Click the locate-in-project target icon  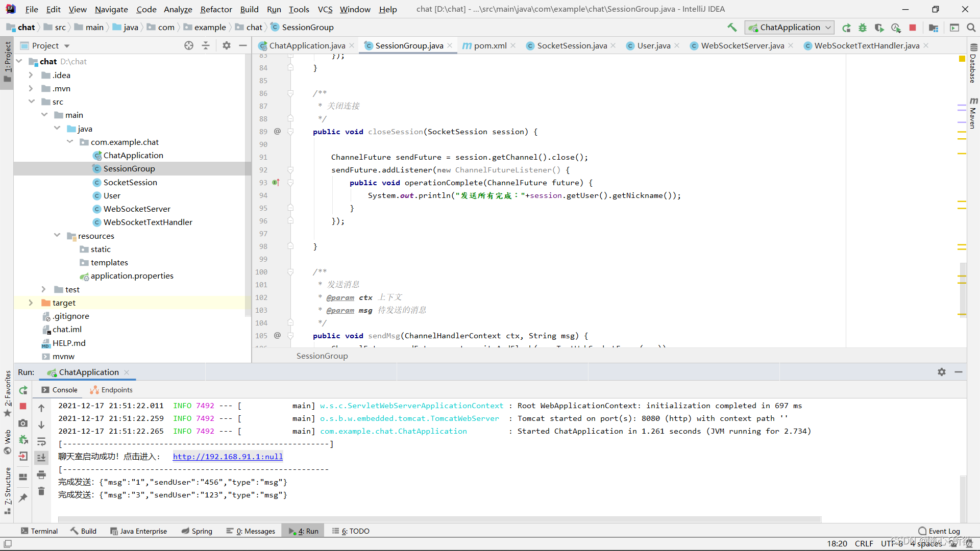click(x=189, y=45)
